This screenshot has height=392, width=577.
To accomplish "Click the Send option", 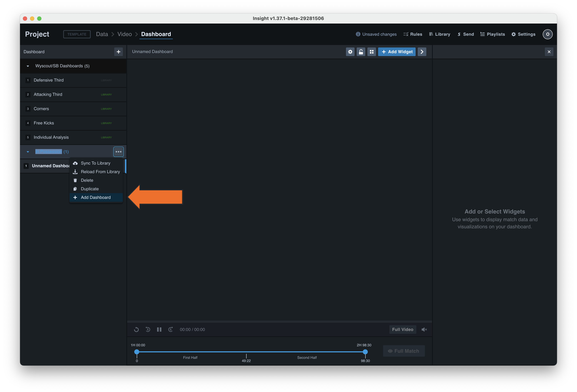I will pyautogui.click(x=466, y=34).
